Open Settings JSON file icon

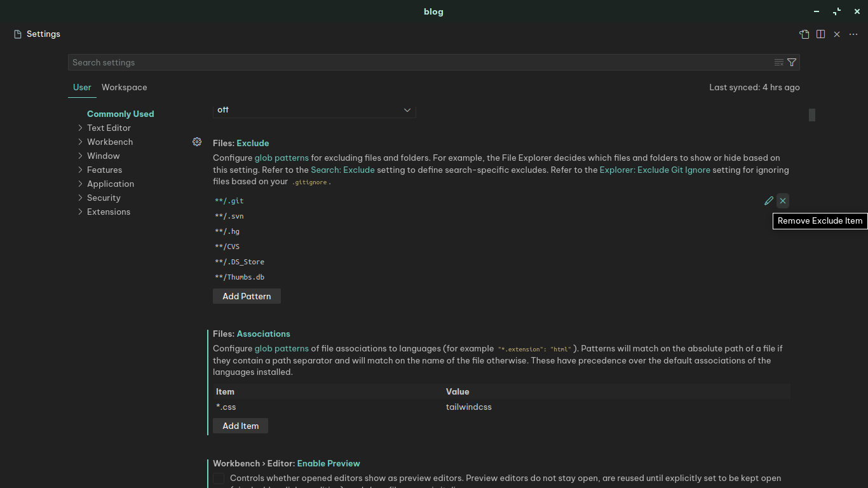[804, 34]
